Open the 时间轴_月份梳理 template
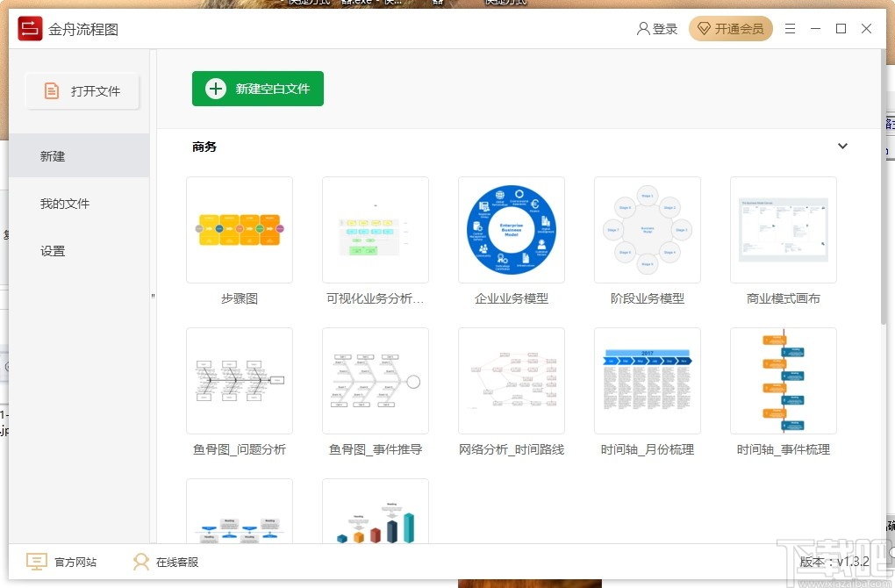Viewport: 895px width, 588px height. (x=647, y=381)
